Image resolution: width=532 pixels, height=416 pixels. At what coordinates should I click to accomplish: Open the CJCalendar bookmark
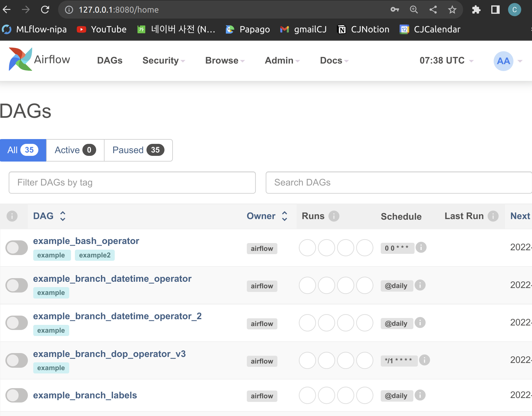coord(430,29)
